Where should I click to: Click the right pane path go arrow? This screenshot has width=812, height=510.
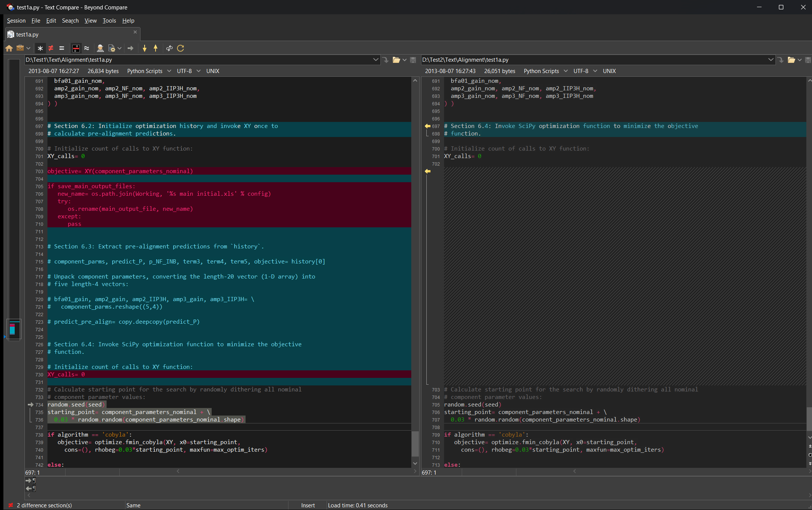click(x=781, y=60)
